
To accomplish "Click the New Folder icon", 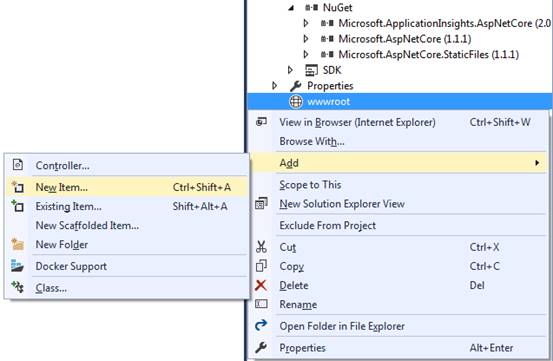I will [17, 244].
